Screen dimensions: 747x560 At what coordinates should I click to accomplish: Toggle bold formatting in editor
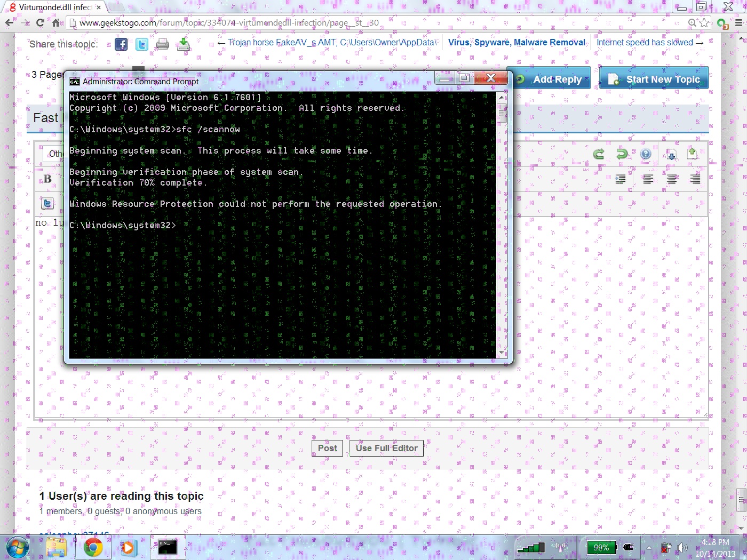pos(47,179)
